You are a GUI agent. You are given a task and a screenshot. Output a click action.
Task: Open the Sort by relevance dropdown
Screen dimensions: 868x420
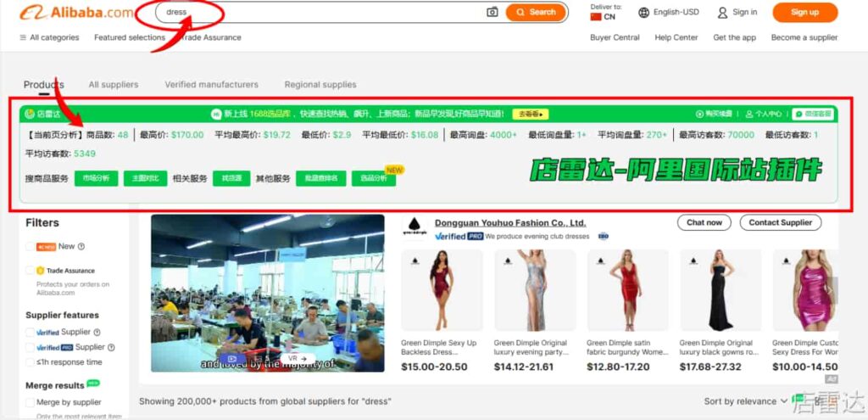coord(746,401)
